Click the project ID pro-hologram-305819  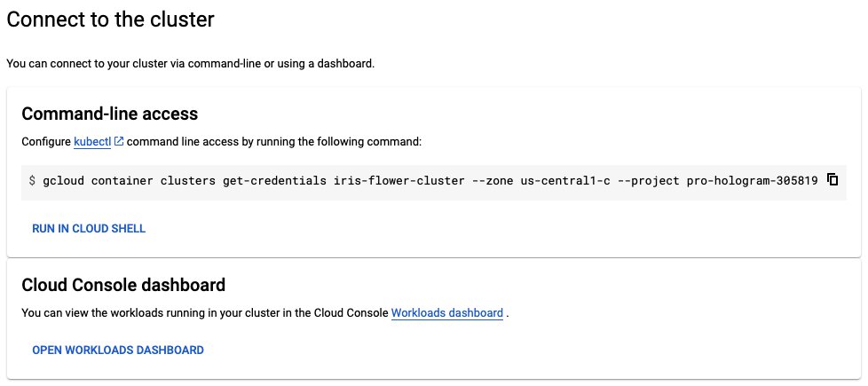752,180
